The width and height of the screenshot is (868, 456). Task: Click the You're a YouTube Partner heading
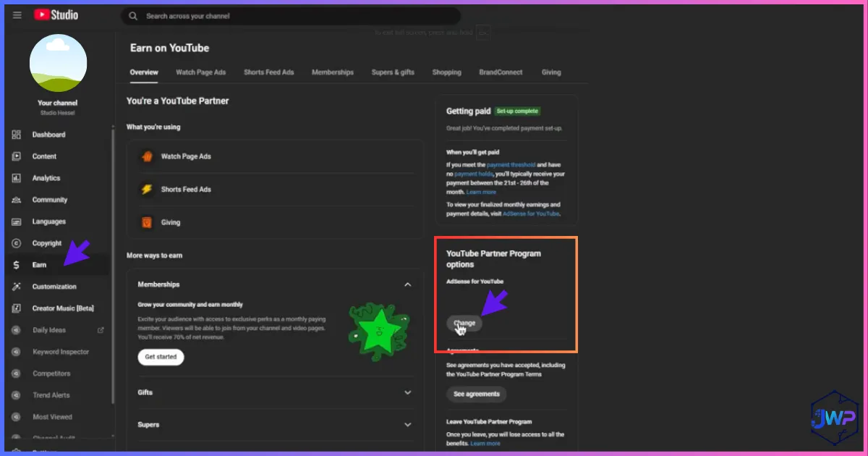click(177, 101)
